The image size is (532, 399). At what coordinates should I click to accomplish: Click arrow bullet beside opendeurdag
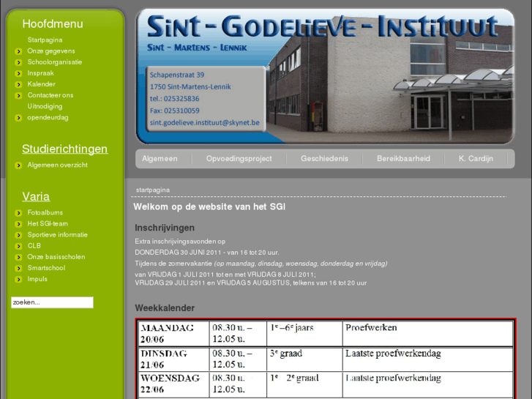coord(18,118)
